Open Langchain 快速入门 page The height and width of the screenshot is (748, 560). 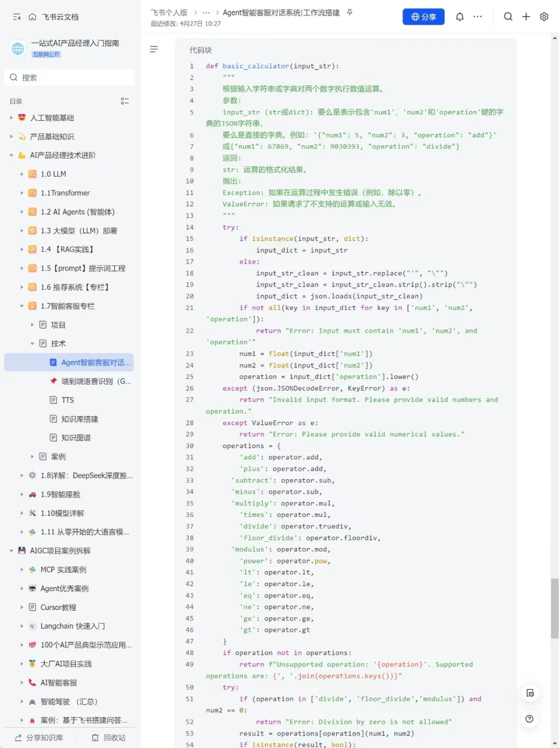tap(73, 626)
